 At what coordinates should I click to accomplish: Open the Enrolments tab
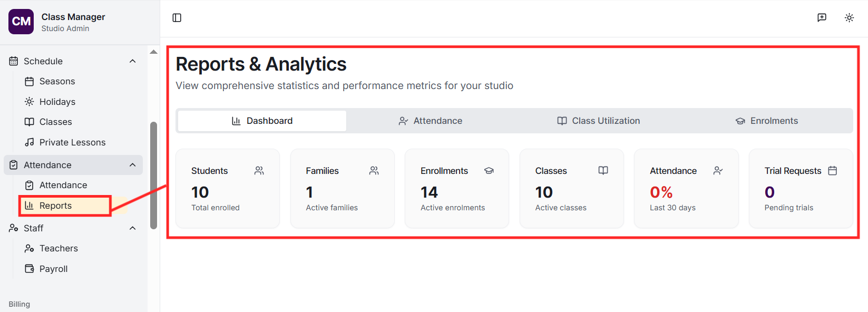tap(767, 121)
